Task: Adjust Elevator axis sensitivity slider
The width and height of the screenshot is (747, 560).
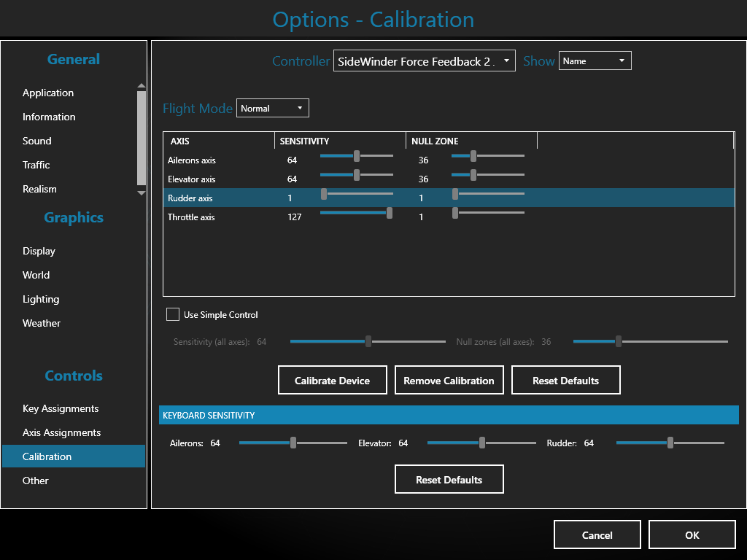Action: (x=356, y=175)
